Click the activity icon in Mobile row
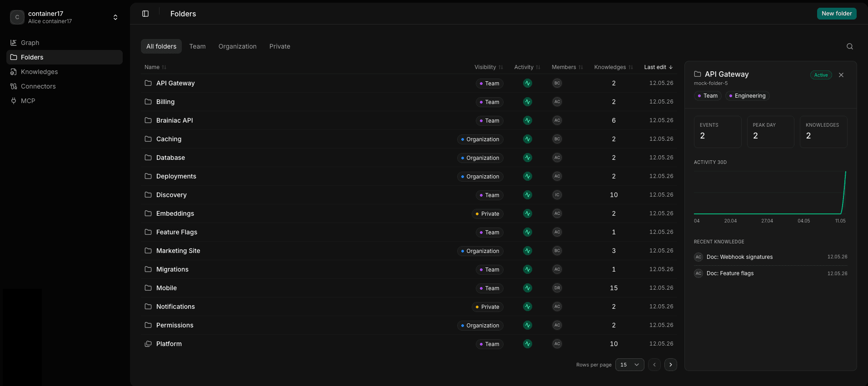The width and height of the screenshot is (868, 386). (528, 288)
